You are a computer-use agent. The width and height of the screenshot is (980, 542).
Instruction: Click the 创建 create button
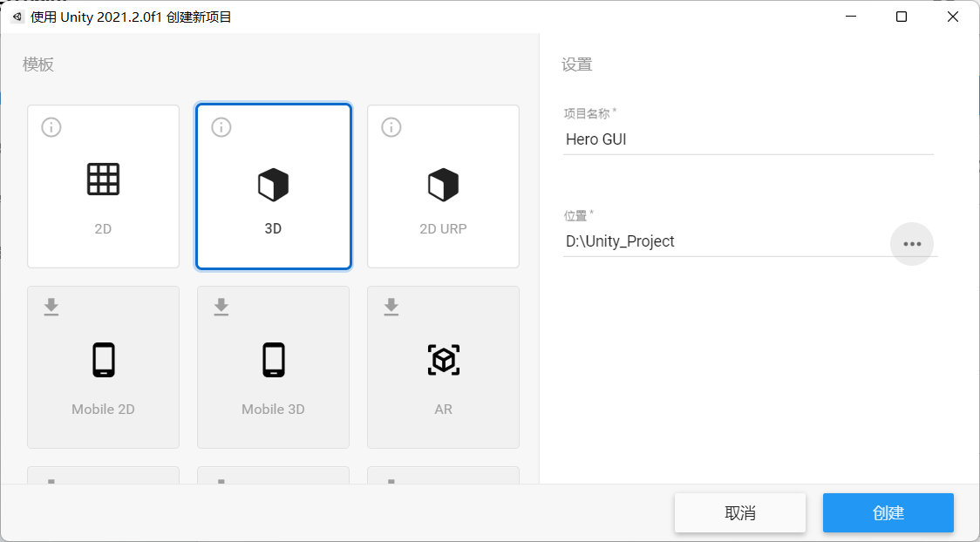coord(888,513)
